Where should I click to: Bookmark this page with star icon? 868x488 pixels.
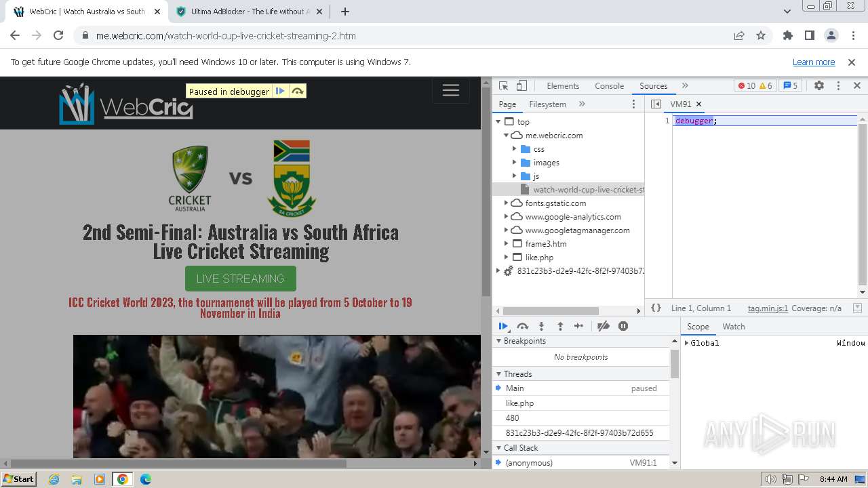[x=761, y=36]
